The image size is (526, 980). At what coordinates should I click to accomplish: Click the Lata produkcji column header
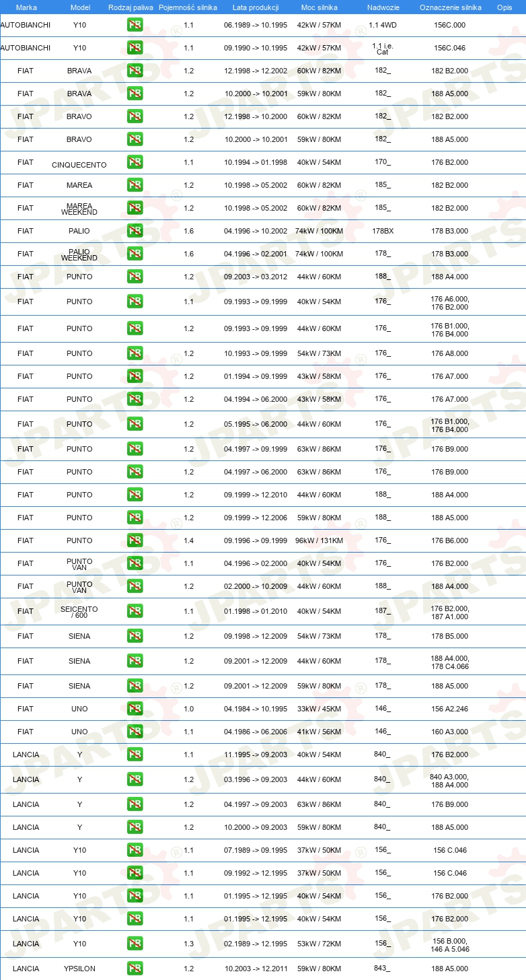click(x=256, y=7)
